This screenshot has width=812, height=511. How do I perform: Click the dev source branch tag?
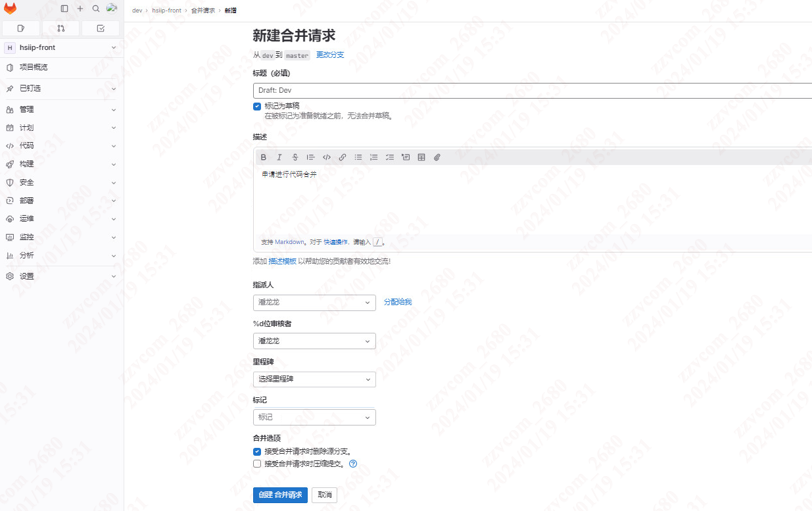268,56
